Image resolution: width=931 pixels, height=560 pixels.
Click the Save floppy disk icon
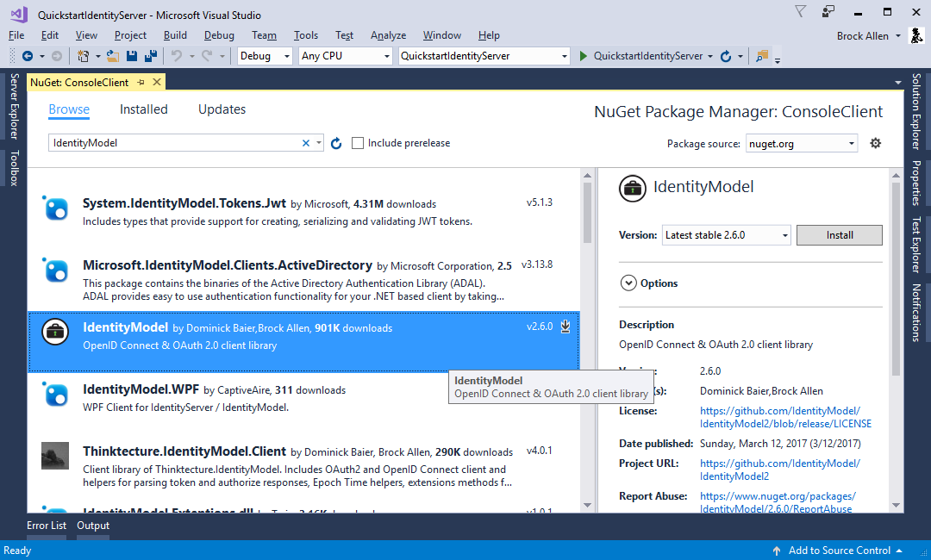tap(132, 56)
